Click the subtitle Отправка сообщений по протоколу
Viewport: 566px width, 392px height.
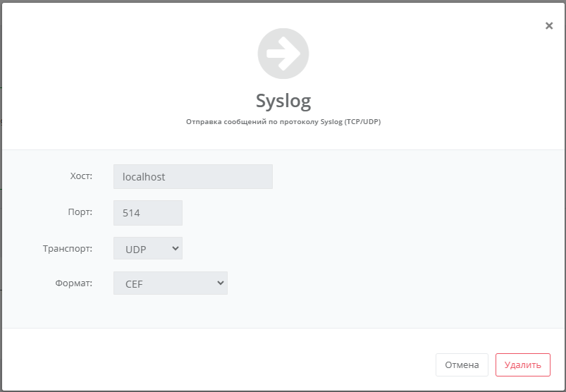point(252,121)
